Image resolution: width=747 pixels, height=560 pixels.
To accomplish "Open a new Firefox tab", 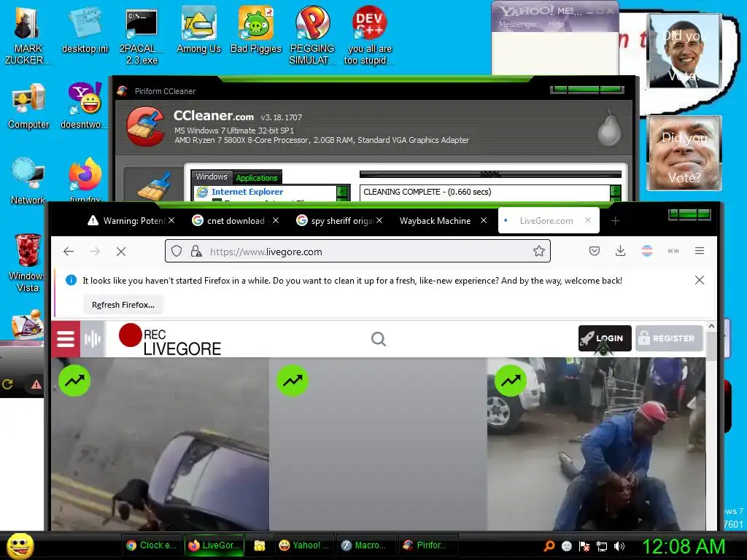I will (615, 221).
